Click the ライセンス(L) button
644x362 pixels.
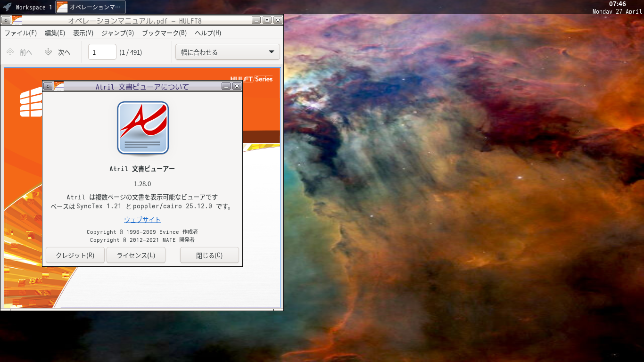pyautogui.click(x=136, y=255)
